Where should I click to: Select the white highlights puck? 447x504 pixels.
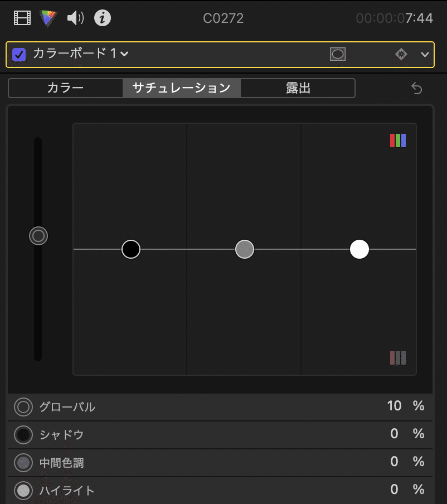tap(359, 249)
